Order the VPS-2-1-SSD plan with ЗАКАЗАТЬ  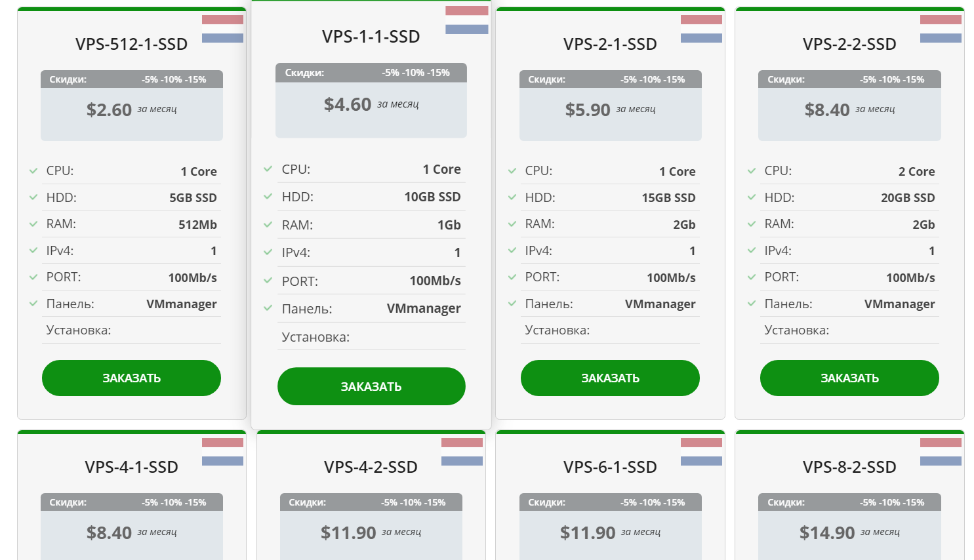610,378
